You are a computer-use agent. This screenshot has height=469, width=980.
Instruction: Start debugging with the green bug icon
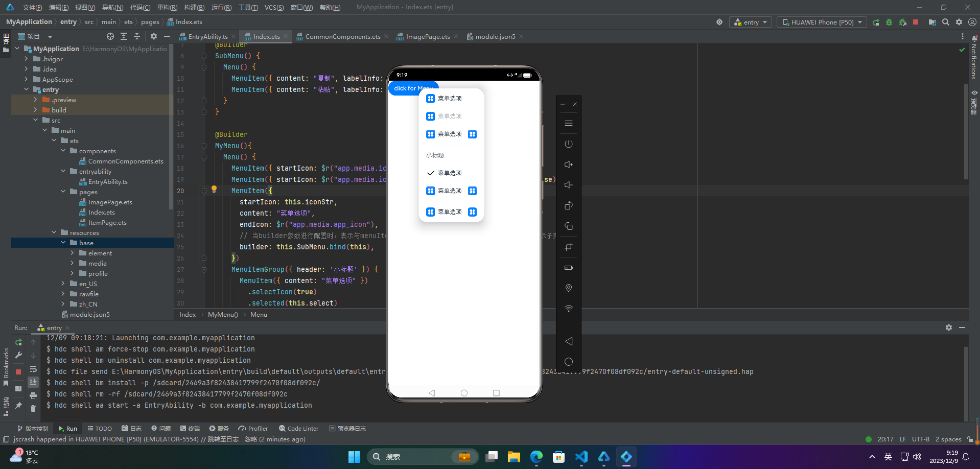tap(889, 22)
